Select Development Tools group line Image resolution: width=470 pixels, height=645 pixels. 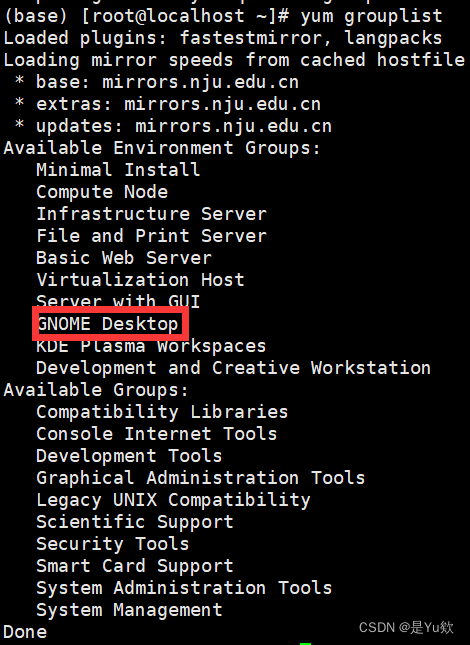tap(129, 456)
